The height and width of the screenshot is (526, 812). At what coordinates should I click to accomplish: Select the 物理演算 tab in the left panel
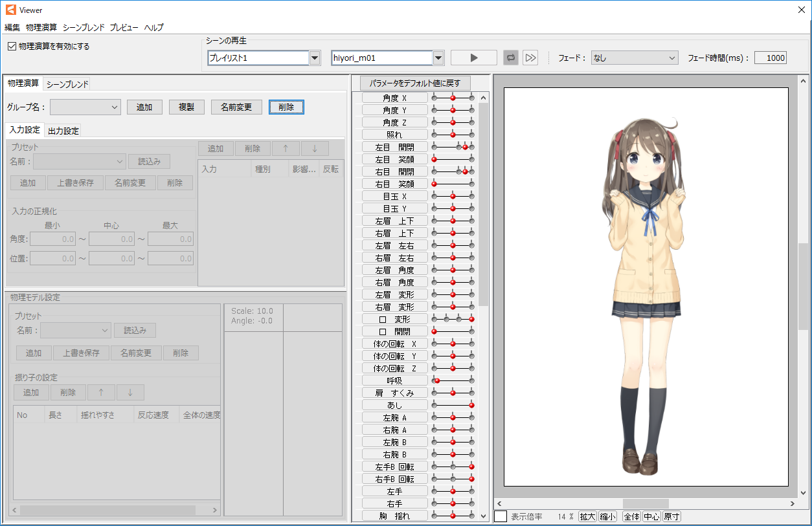(x=23, y=83)
